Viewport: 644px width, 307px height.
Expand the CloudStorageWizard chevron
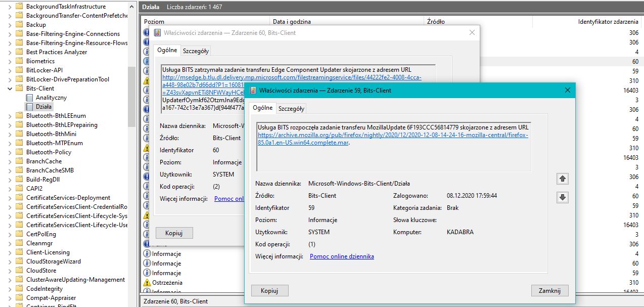click(x=10, y=261)
